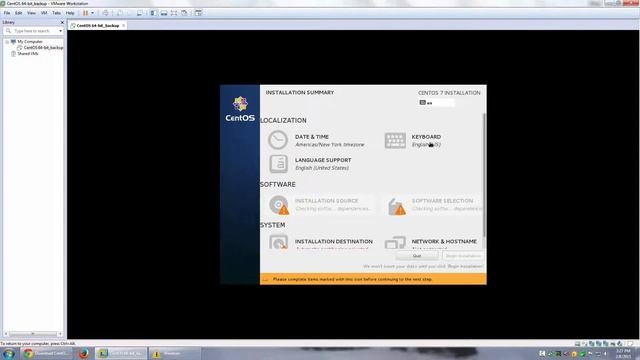
Task: Collapse the My Computer tree node
Action: (x=7, y=42)
